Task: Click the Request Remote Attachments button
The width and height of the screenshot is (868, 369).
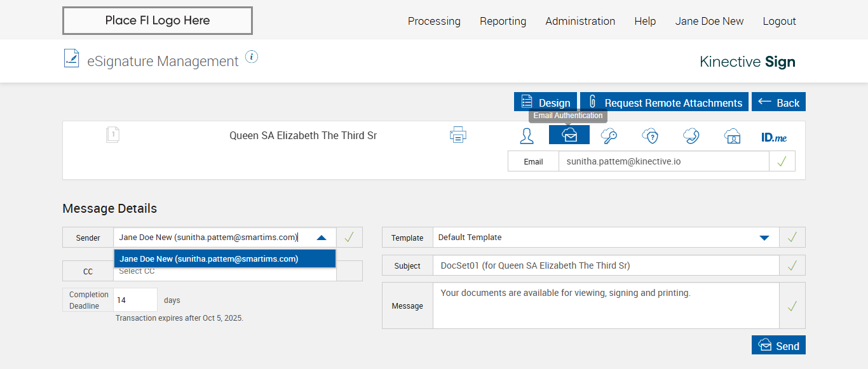Action: point(665,102)
